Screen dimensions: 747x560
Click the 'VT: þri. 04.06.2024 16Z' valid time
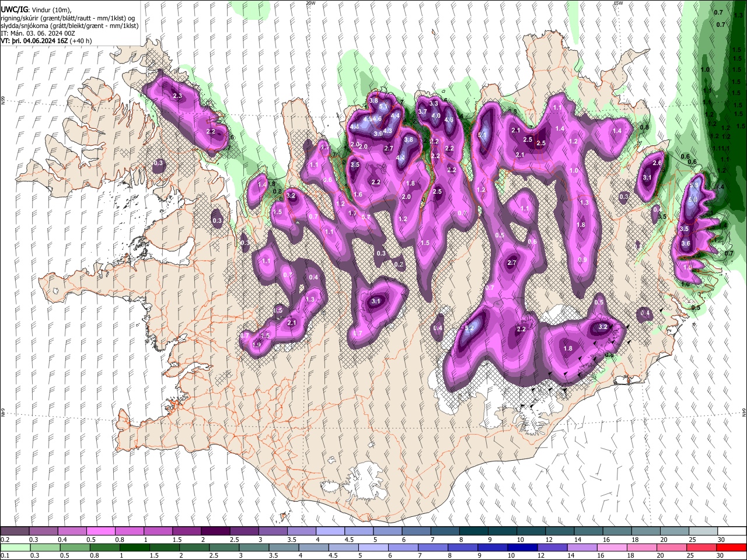34,41
